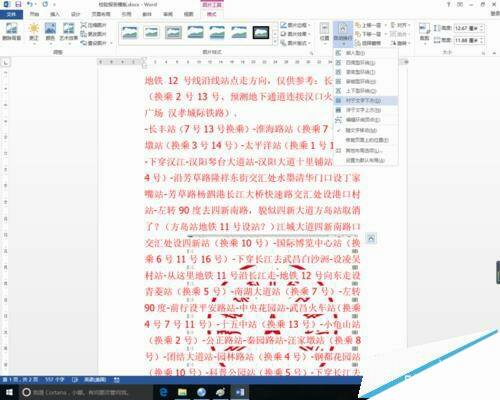Image resolution: width=500 pixels, height=400 pixels.
Task: Select the first picture style thumbnail
Action: tap(130, 32)
